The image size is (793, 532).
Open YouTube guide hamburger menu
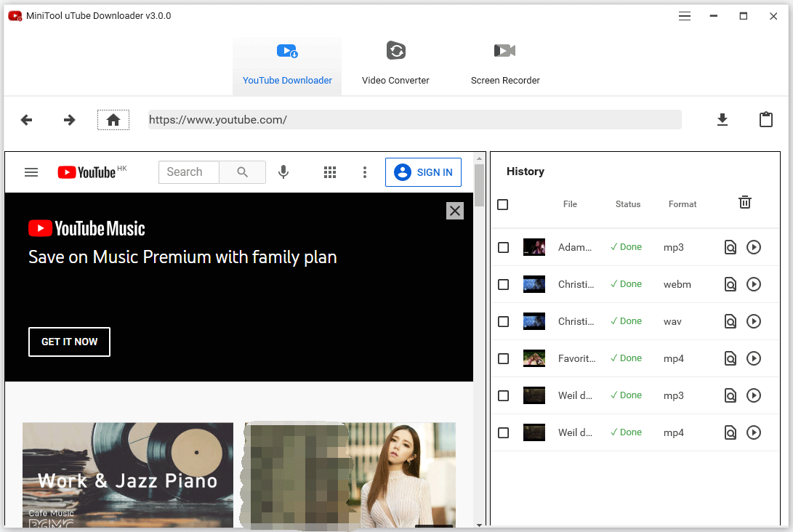31,172
